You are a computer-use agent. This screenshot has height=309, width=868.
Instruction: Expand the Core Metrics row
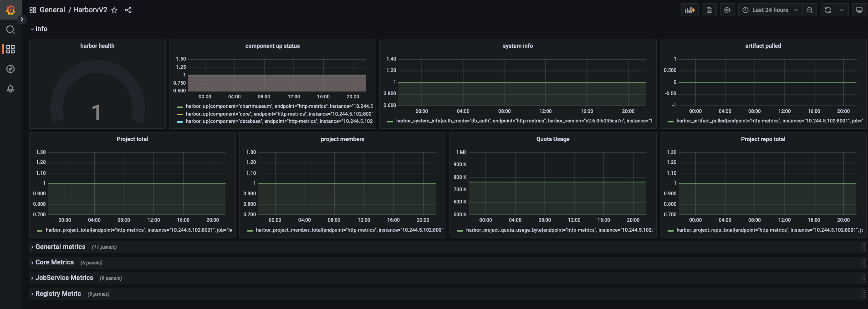click(52, 263)
